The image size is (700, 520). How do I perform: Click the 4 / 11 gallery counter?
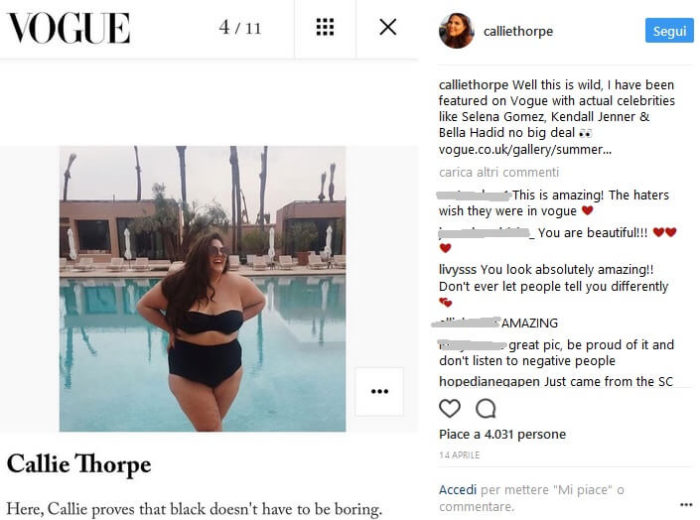tap(240, 28)
